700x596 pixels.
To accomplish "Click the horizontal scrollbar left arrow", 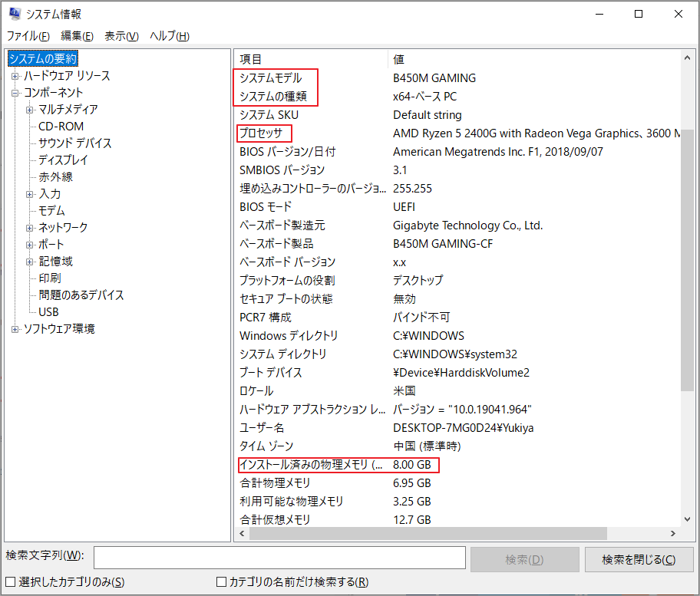I will [x=242, y=534].
